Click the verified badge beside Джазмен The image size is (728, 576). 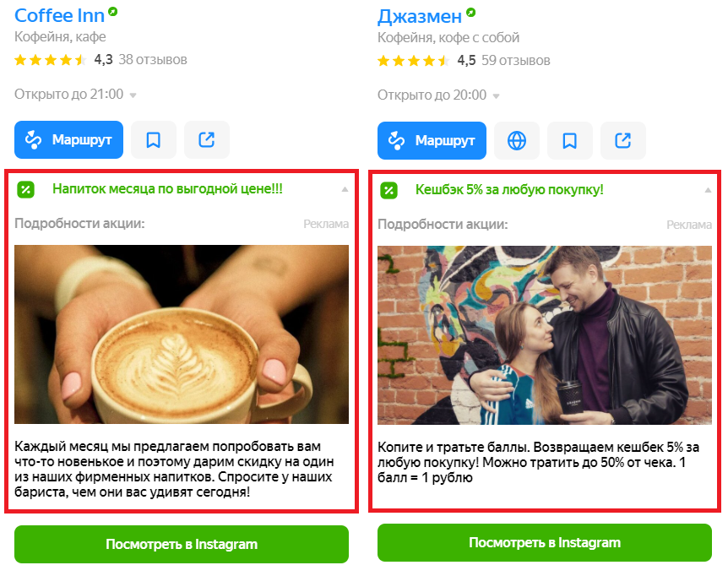click(470, 13)
